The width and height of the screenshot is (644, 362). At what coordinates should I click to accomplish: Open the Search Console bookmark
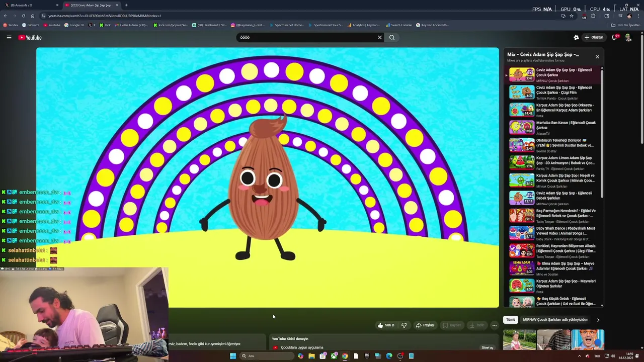(399, 25)
